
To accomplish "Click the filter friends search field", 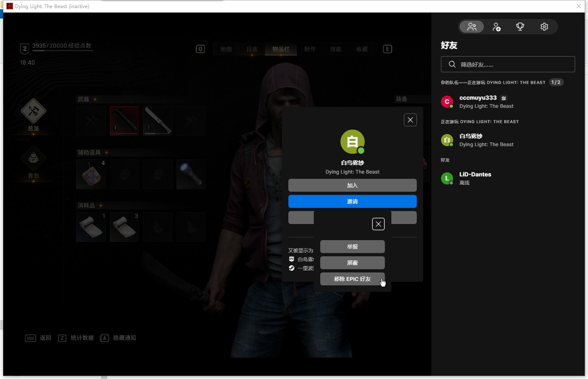I will pyautogui.click(x=508, y=65).
